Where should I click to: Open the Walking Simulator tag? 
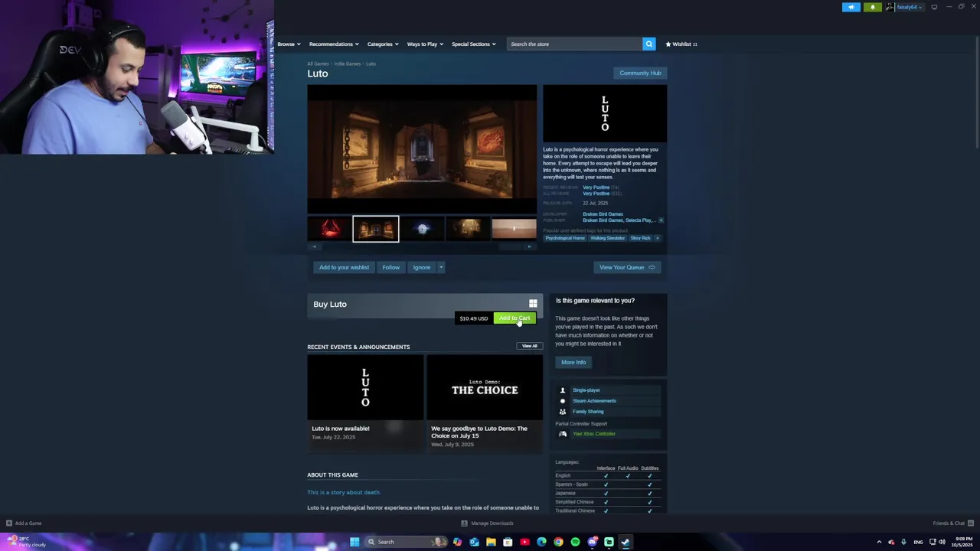607,238
